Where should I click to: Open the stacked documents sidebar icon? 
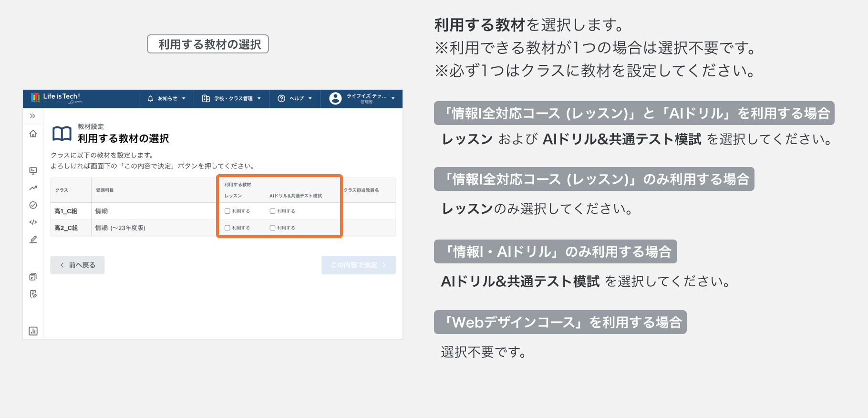coord(33,277)
